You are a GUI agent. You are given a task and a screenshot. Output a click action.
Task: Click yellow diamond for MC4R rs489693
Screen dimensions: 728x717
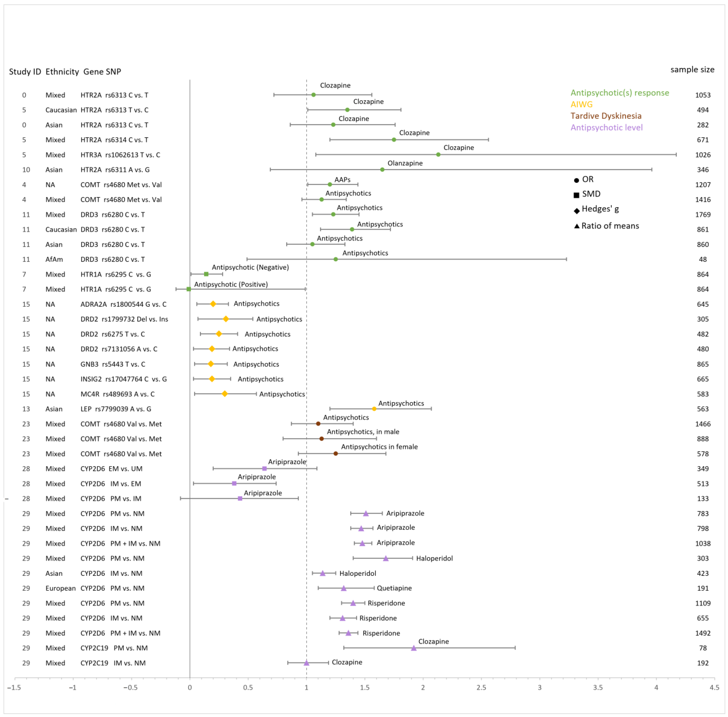click(225, 393)
